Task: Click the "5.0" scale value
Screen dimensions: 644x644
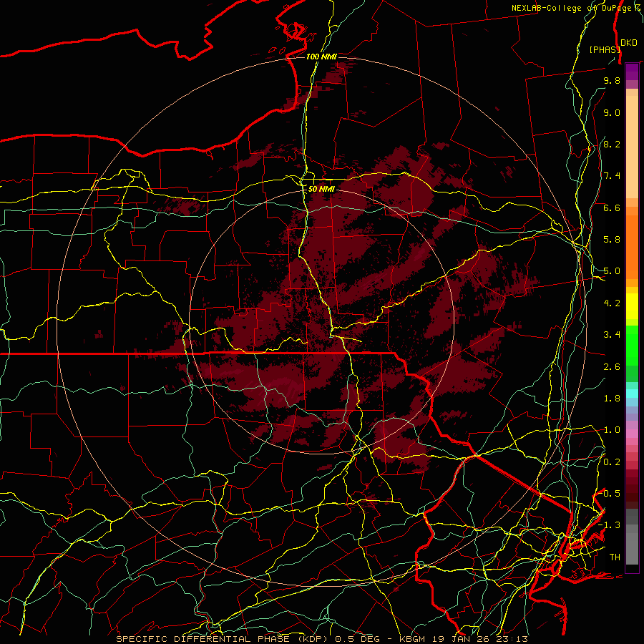Action: 612,271
